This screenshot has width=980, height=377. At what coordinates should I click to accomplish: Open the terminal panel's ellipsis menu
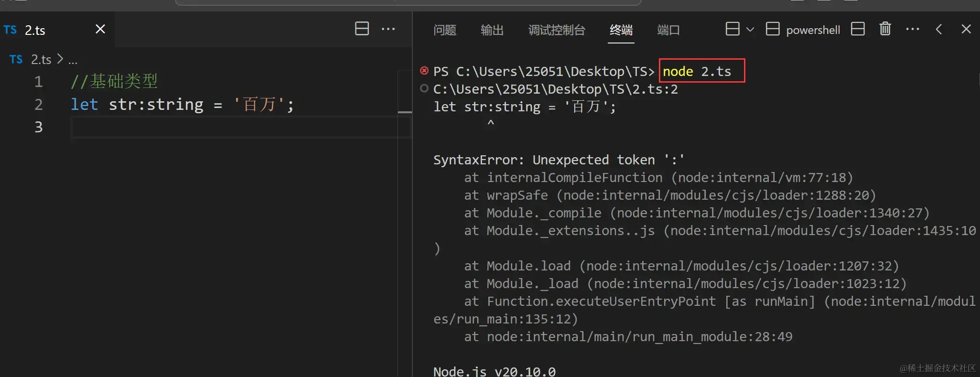[x=912, y=29]
